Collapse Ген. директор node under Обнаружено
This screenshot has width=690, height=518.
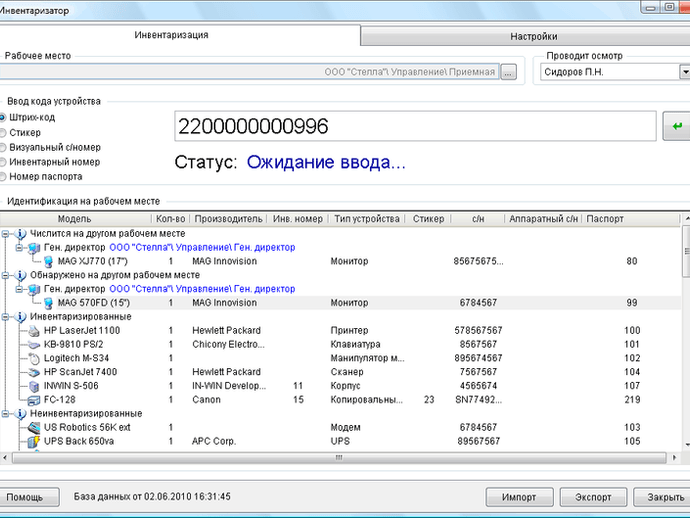coord(19,289)
